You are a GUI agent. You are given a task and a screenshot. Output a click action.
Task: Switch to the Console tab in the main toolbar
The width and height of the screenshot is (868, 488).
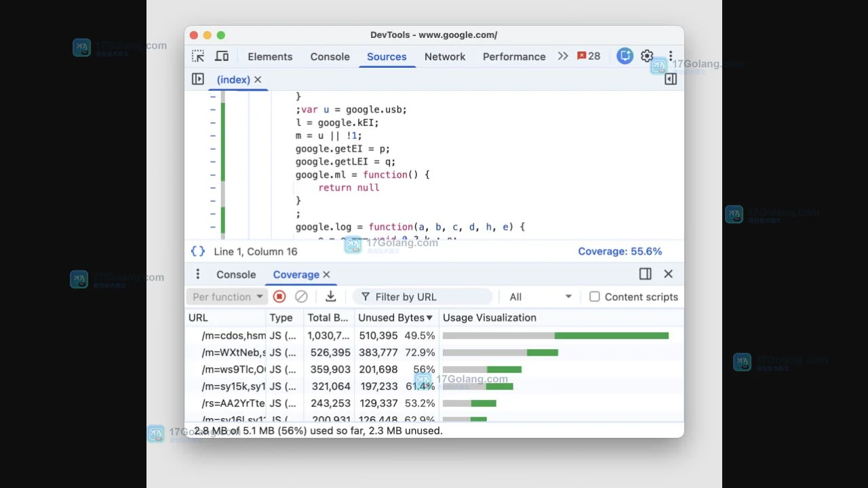click(x=330, y=57)
